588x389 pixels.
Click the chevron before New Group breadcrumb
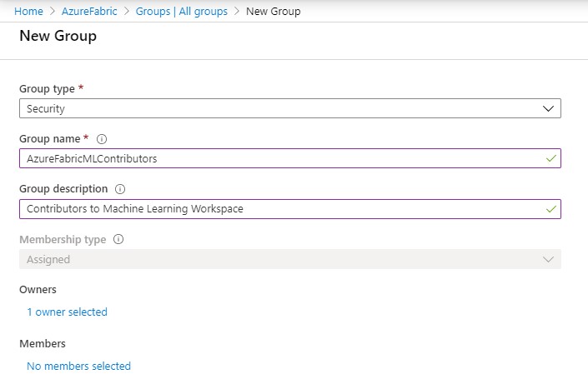click(237, 11)
